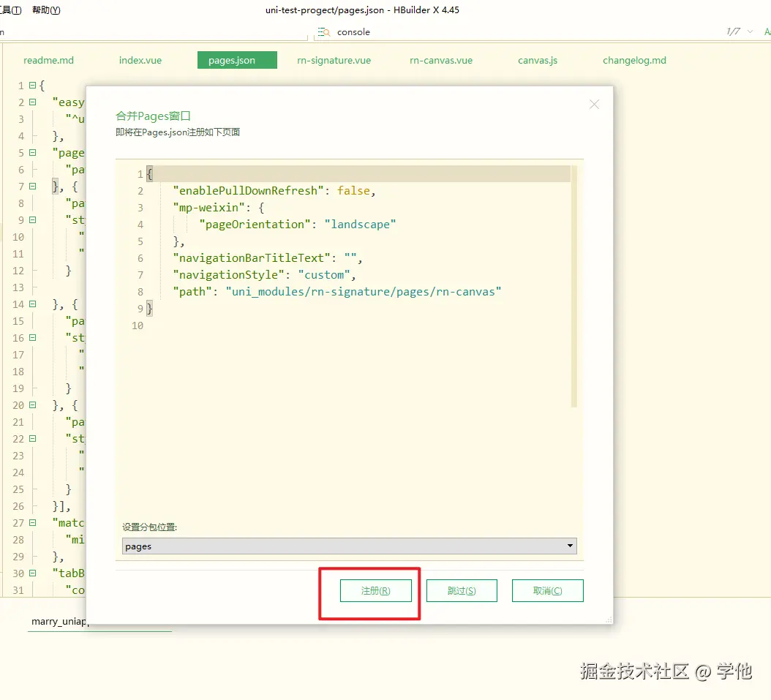Click the 取消(C) cancel button
771x700 pixels.
[548, 590]
